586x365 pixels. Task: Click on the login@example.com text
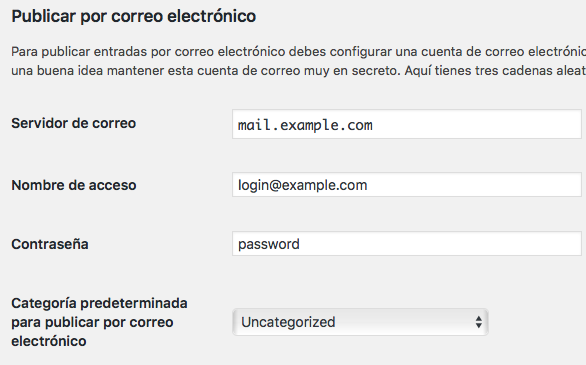[303, 185]
